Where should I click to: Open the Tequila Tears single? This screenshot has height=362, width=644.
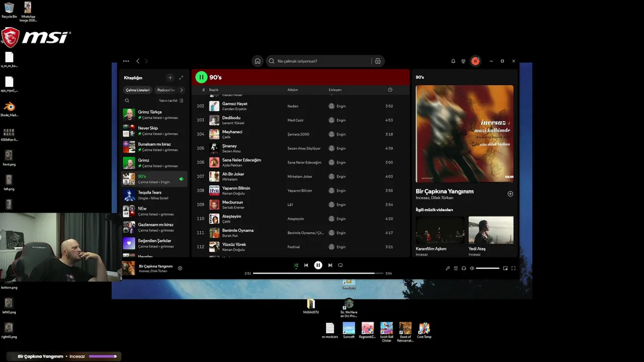pos(155,195)
